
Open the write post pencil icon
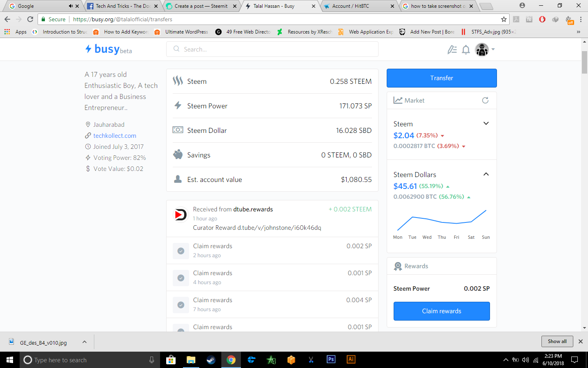pyautogui.click(x=452, y=49)
